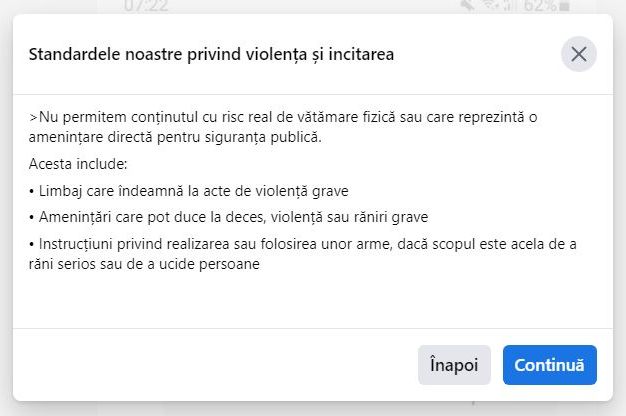This screenshot has width=626, height=416.
Task: Click the empty footer area left of Înapoi
Action: [200, 365]
